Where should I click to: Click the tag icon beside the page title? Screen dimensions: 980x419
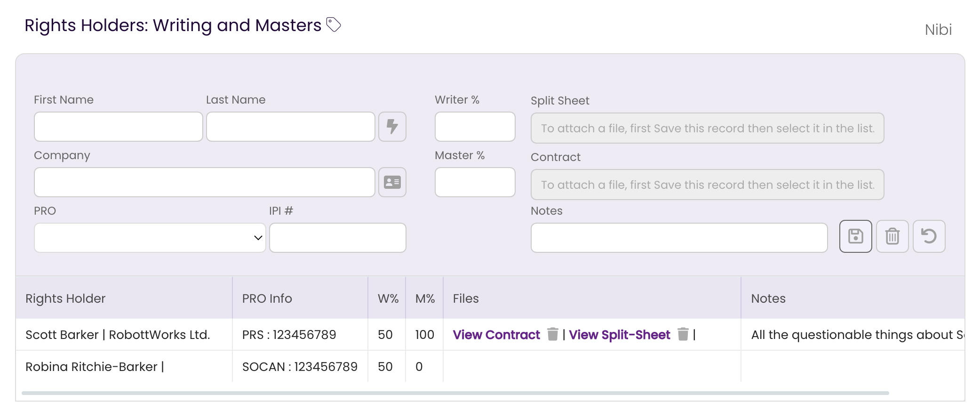[x=333, y=24]
